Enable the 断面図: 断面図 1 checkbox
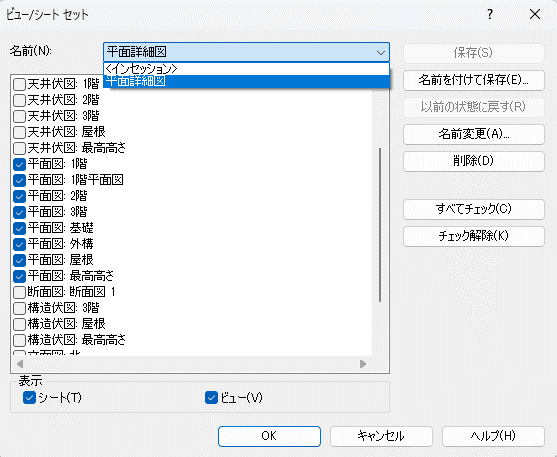 (19, 292)
